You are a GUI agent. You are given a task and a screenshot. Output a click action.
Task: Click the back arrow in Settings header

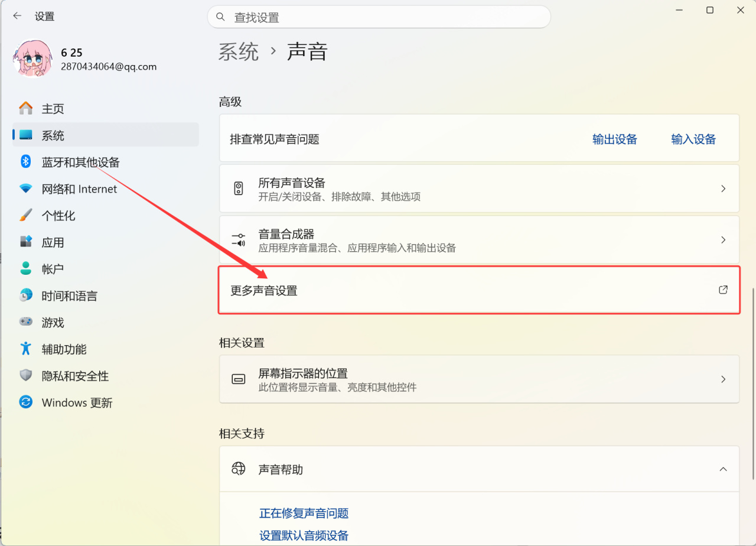[x=17, y=16]
